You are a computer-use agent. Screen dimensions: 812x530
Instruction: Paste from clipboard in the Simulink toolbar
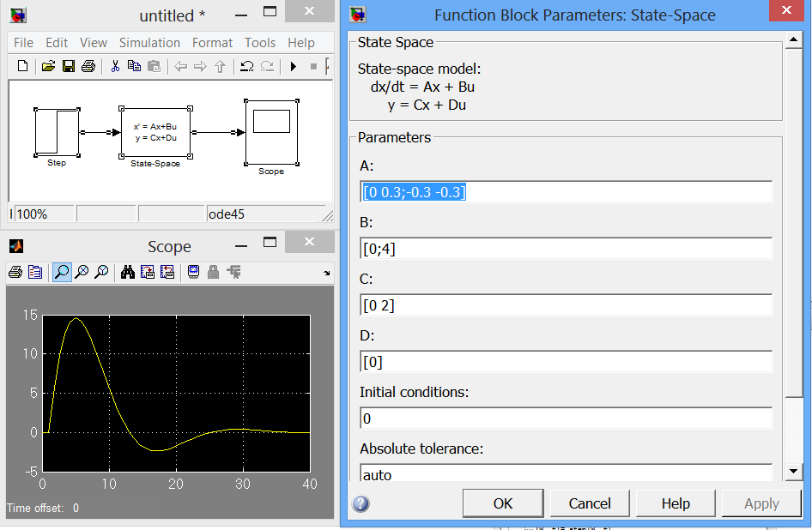[x=154, y=66]
